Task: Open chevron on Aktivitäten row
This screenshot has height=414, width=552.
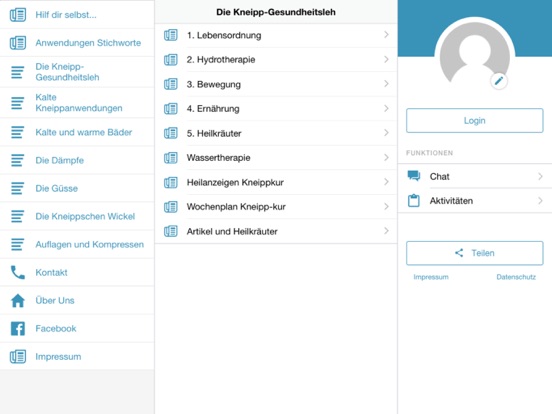Action: [540, 201]
